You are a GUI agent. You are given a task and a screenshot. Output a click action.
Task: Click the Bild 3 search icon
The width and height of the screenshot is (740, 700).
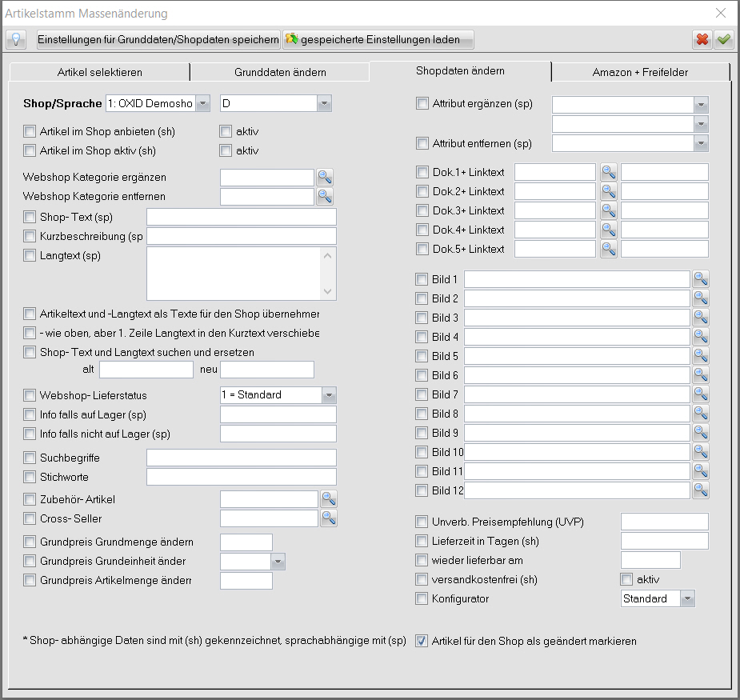click(x=701, y=318)
